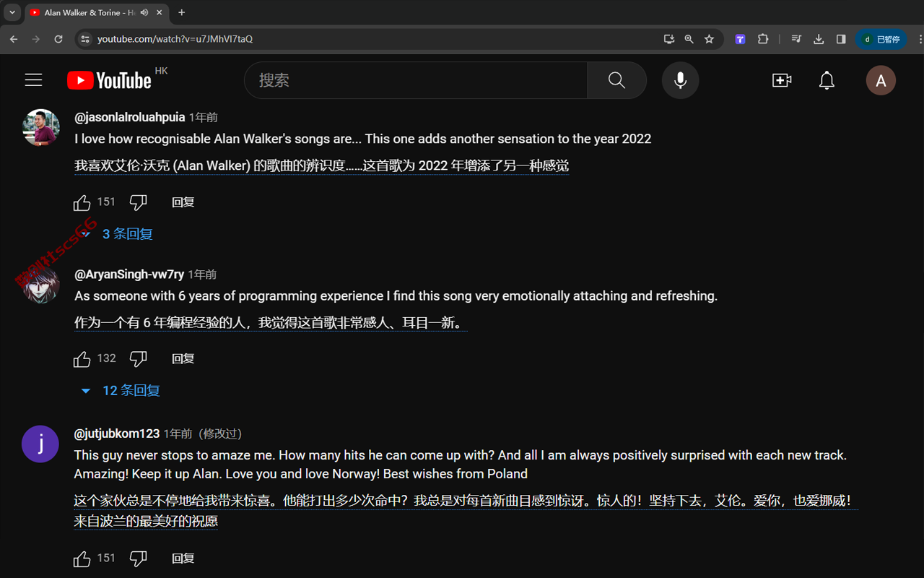Open @jasonlalroluahpuia's profile picture
The height and width of the screenshot is (578, 924).
41,128
